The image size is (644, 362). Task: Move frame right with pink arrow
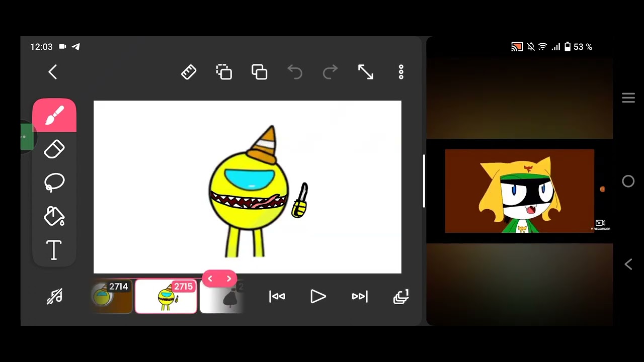229,279
